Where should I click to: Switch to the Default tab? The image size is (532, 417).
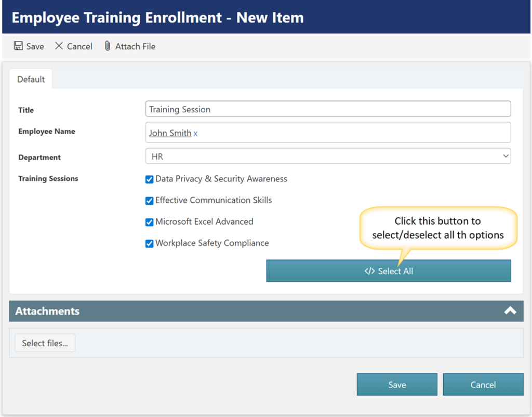tap(31, 79)
